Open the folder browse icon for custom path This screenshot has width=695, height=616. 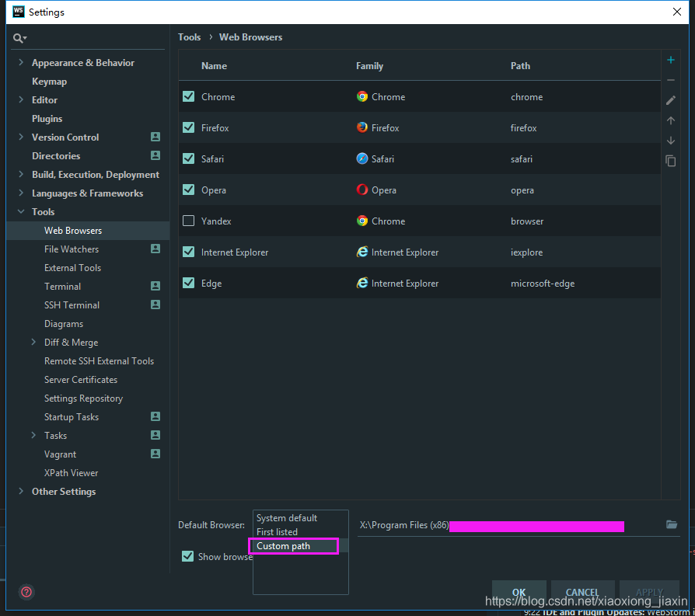[672, 525]
